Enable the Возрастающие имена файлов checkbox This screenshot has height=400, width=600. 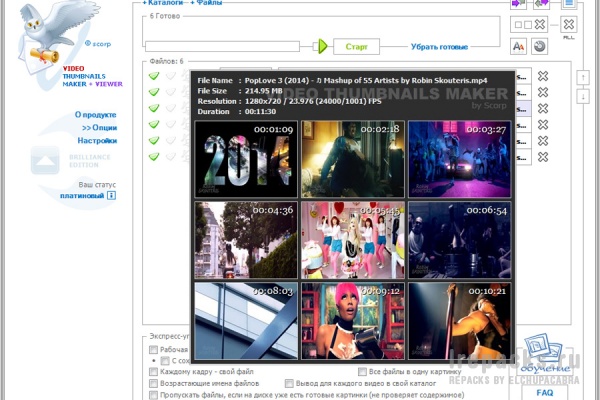click(x=153, y=383)
